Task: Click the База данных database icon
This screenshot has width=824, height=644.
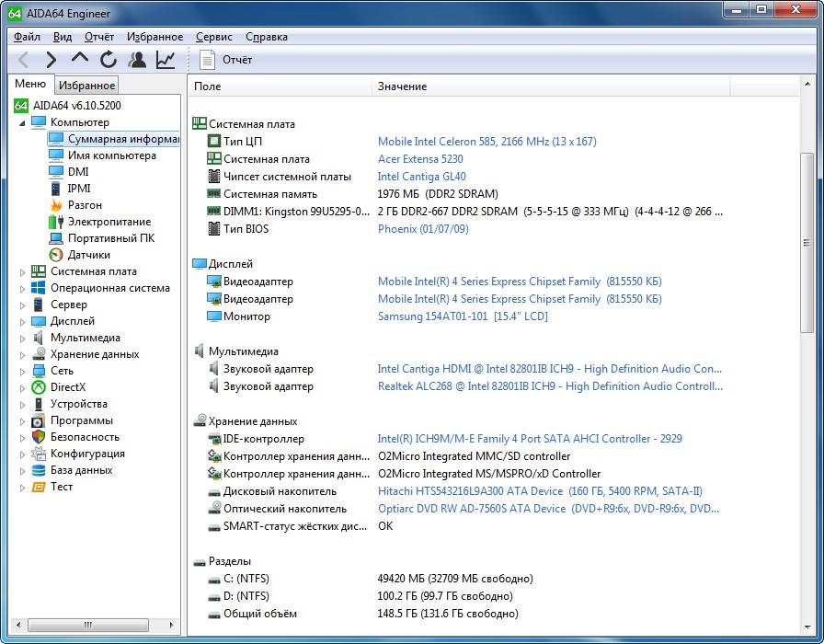Action: (39, 470)
